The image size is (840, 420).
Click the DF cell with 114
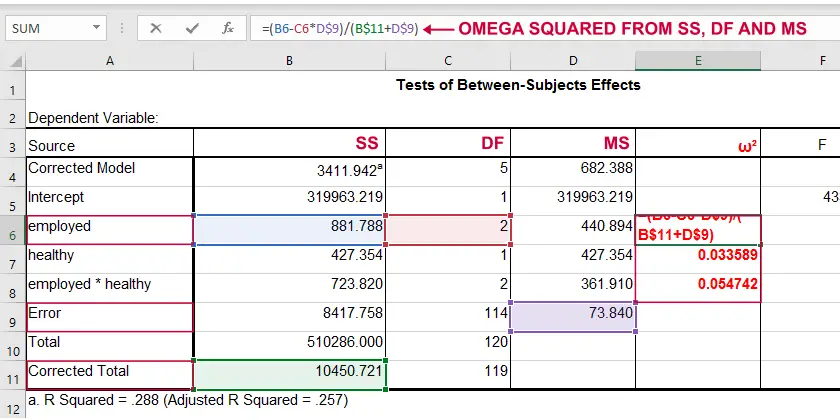[x=448, y=317]
